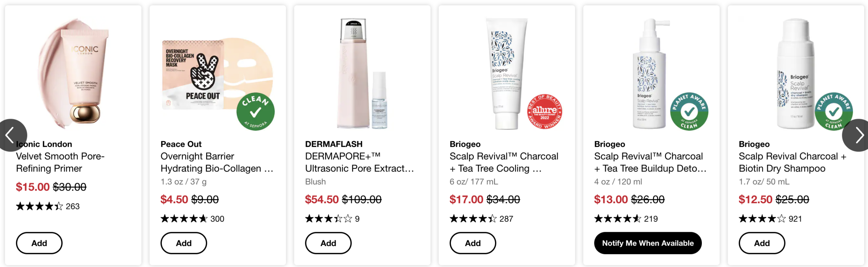Open DERMAFLASH device product image
Screen dimensions: 868x267
point(362,74)
